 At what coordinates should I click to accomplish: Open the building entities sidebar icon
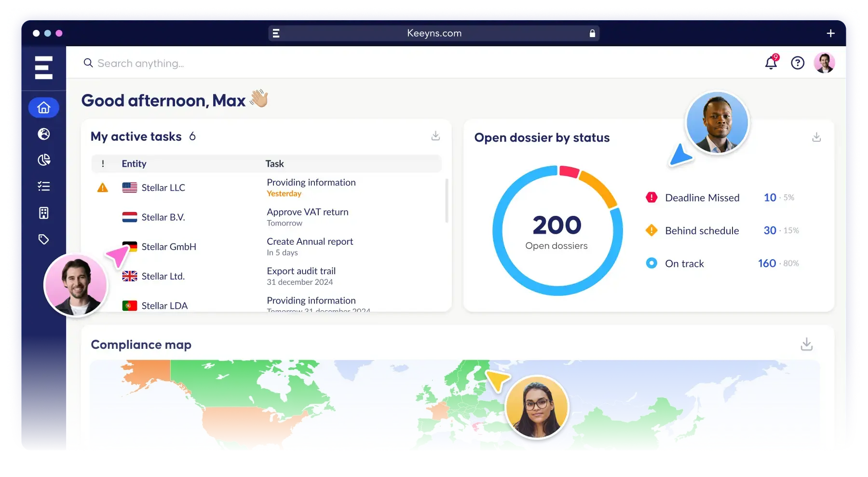[x=44, y=213]
